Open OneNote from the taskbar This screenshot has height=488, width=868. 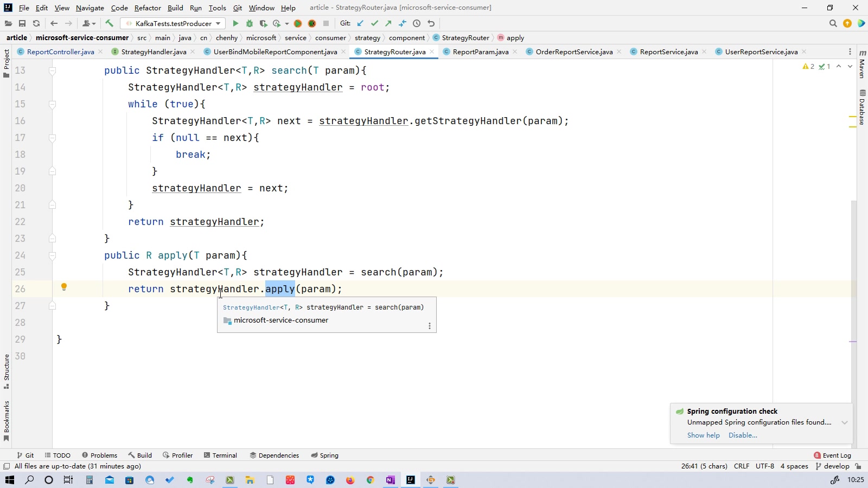pyautogui.click(x=390, y=480)
